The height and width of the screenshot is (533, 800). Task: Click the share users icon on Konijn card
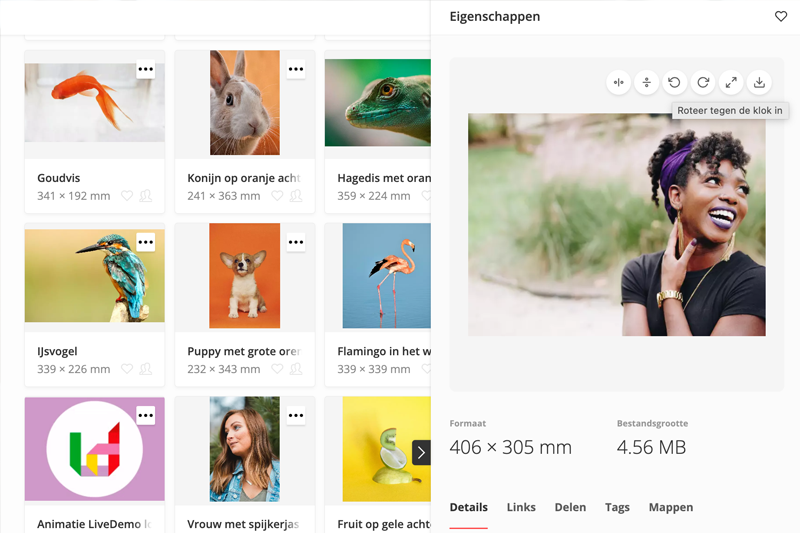[x=296, y=196]
